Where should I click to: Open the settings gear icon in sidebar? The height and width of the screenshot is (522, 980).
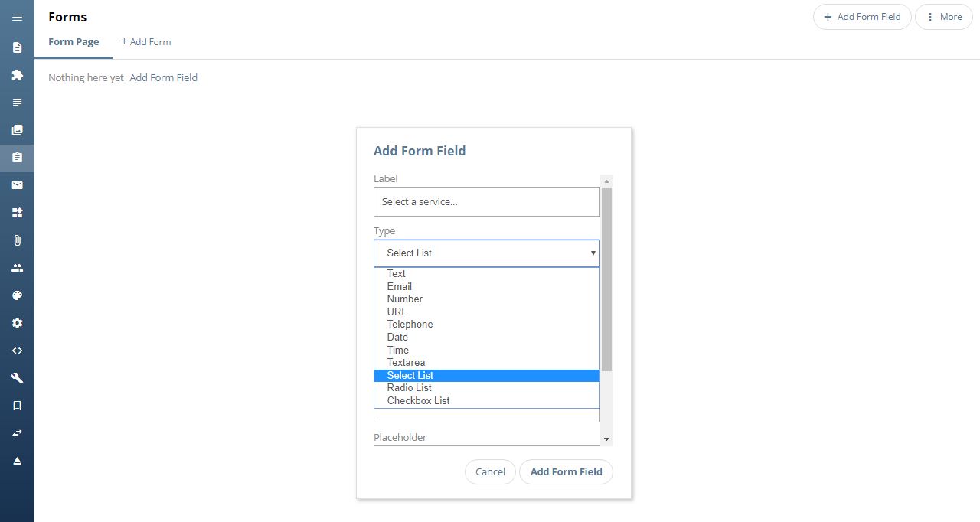click(x=17, y=323)
